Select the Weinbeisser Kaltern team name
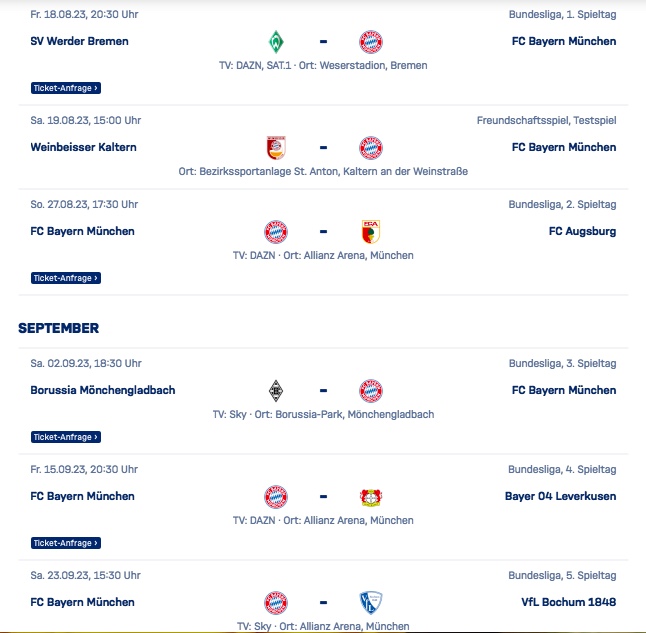The height and width of the screenshot is (633, 646). (83, 147)
